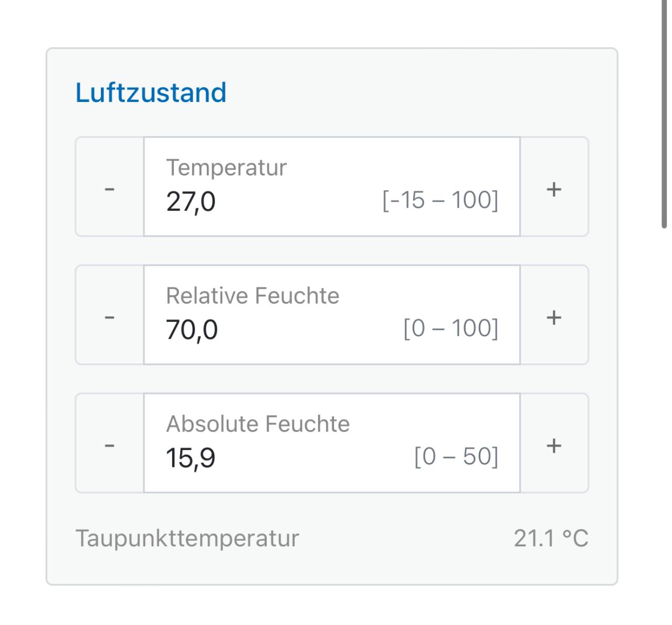Click the vertical scrollbar thumb
Viewport: 672px width, 625px height.
point(664,113)
